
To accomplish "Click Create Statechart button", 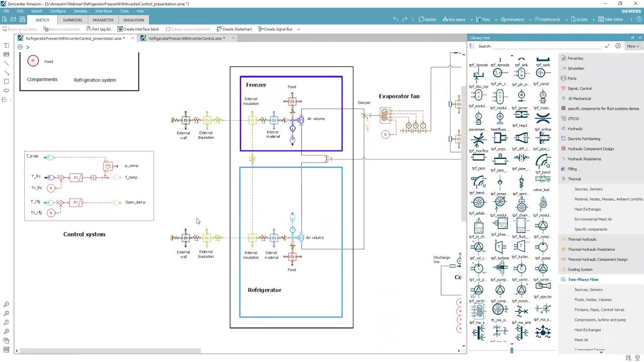I will click(x=234, y=29).
